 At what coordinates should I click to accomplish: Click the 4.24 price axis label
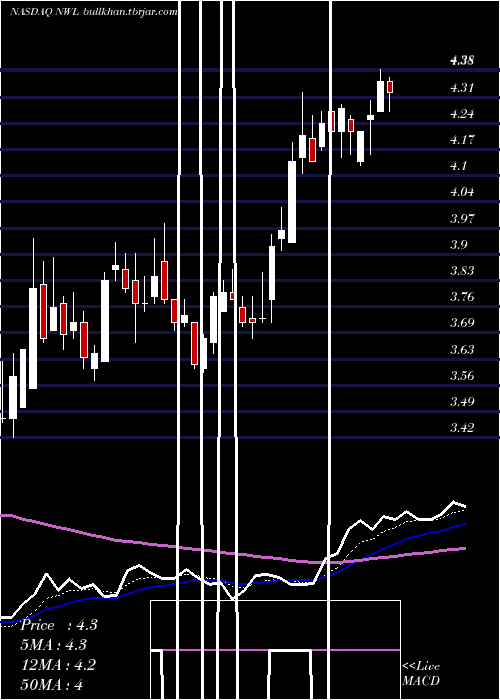[x=462, y=113]
